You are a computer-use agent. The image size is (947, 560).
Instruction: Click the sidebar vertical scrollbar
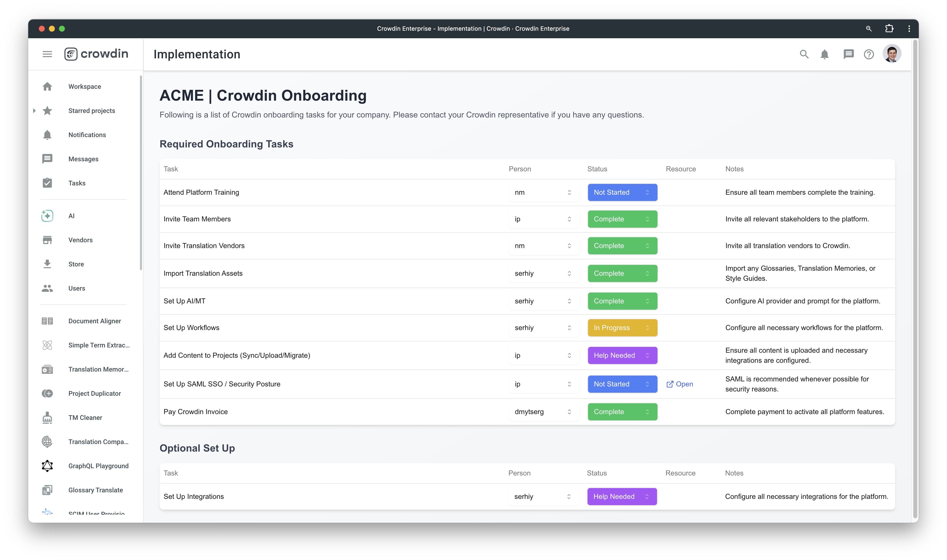pos(141,173)
